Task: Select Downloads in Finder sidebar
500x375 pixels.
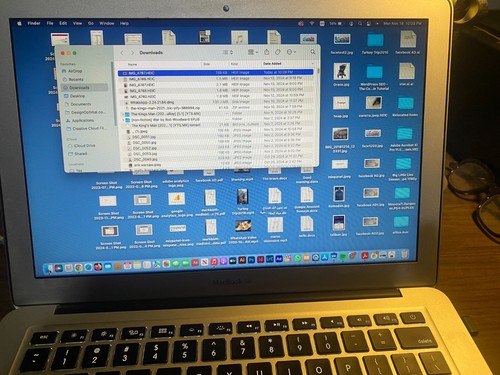Action: coord(85,88)
